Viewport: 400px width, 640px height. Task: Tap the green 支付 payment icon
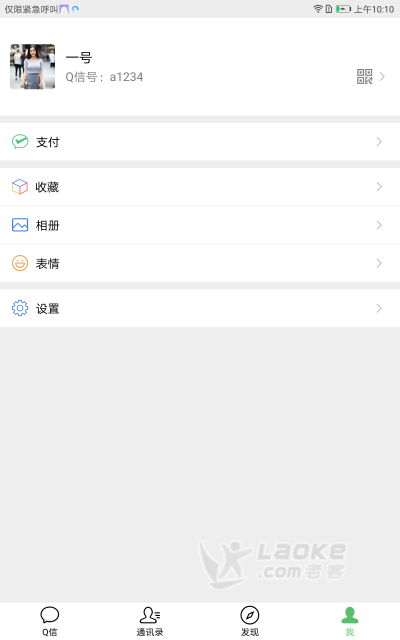click(20, 142)
